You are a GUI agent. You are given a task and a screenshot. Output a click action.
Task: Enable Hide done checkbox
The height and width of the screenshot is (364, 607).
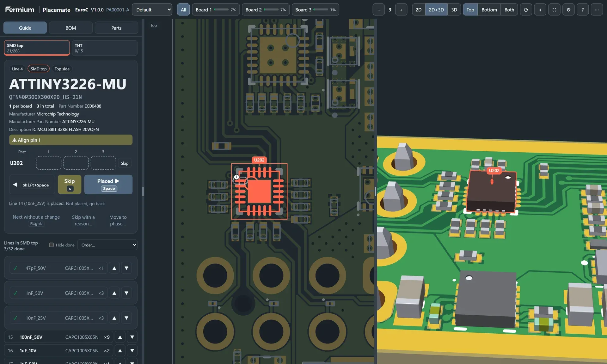click(x=51, y=245)
